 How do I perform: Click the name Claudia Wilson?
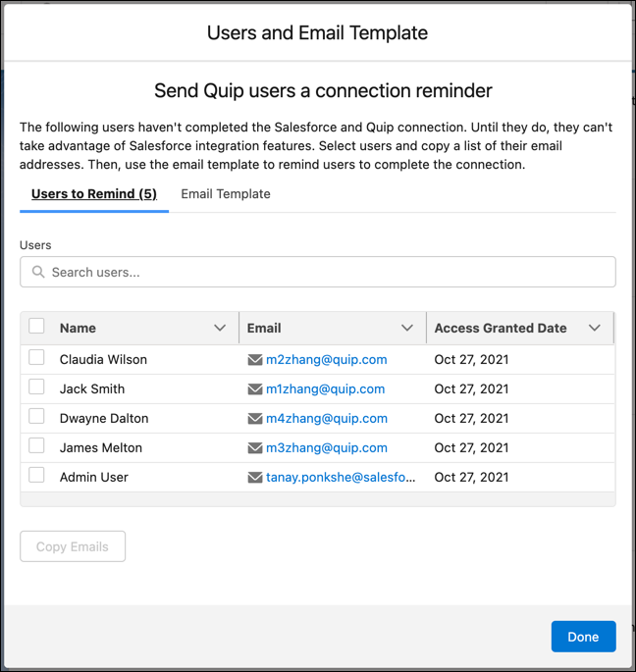[x=103, y=360]
